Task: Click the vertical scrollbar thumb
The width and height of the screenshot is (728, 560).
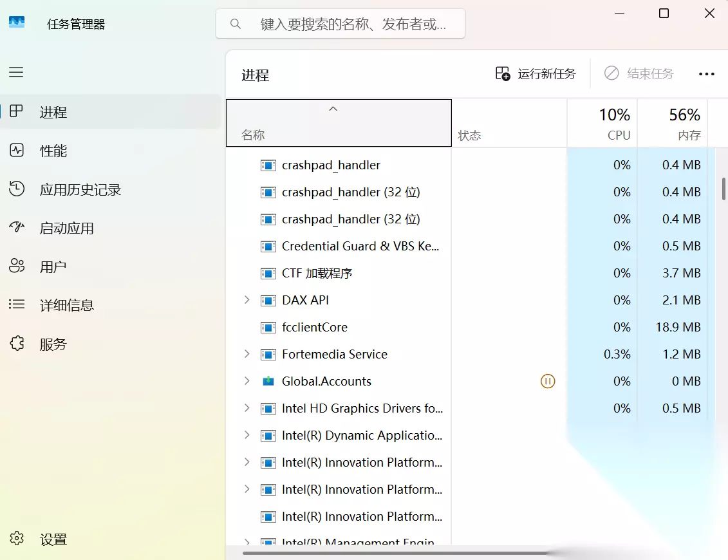Action: [x=723, y=189]
